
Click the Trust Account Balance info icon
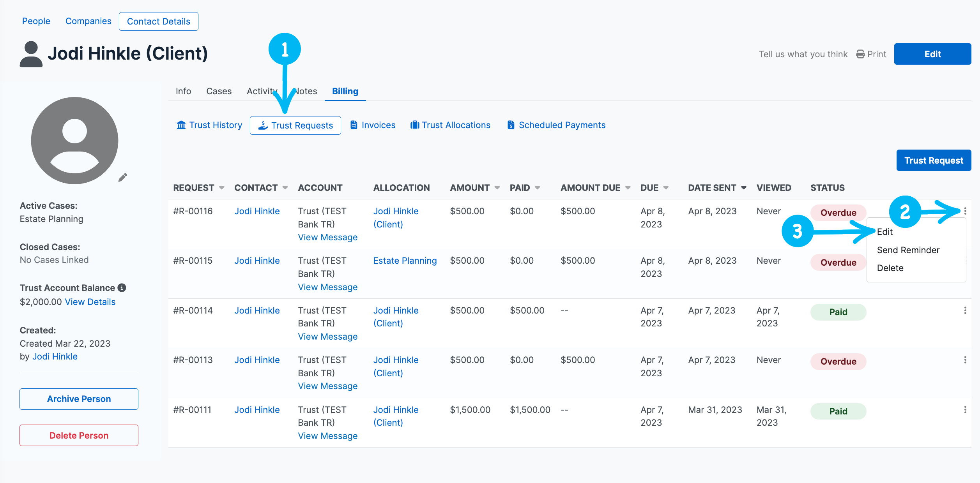[122, 288]
